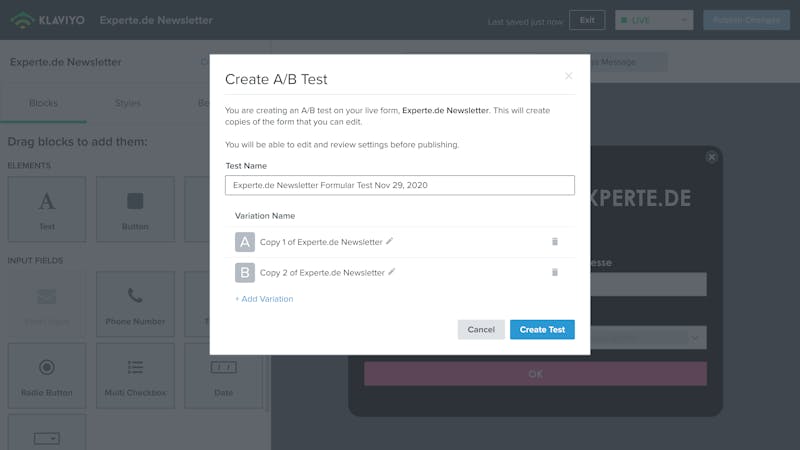800x450 pixels.
Task: Click the Cancel button
Action: coord(481,330)
